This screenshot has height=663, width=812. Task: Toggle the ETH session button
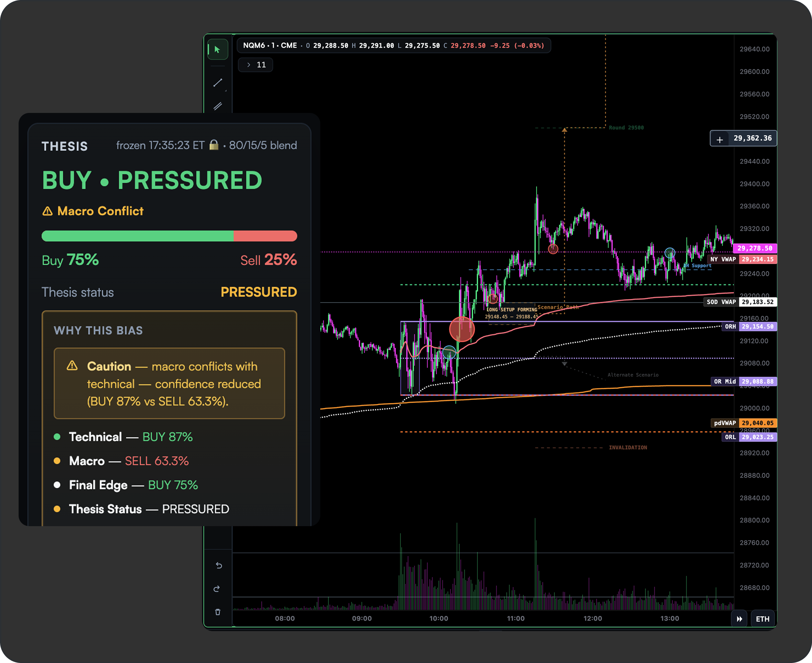[x=762, y=619]
